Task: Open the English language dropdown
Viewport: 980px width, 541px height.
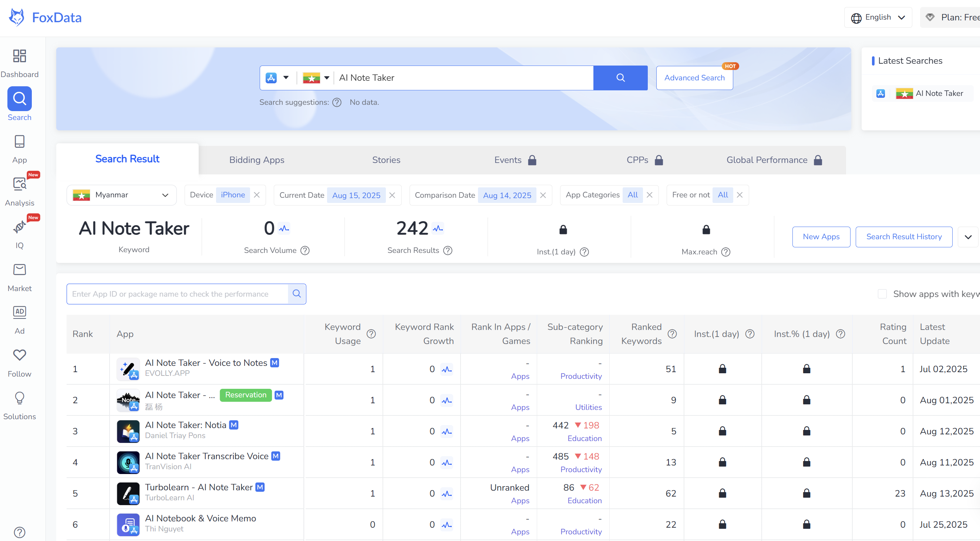Action: pyautogui.click(x=878, y=17)
